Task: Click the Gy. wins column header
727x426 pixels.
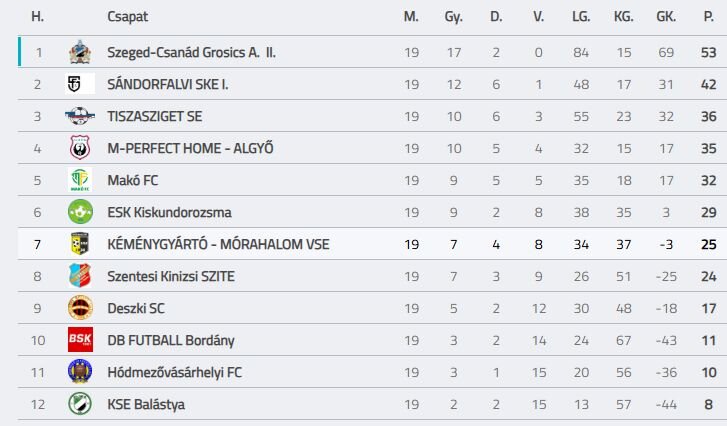Action: click(x=453, y=17)
